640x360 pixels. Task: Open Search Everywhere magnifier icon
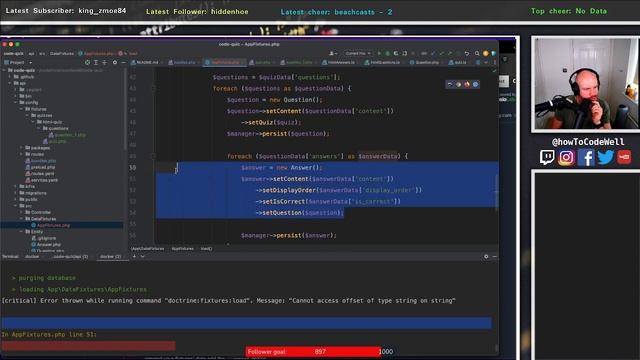(x=477, y=53)
